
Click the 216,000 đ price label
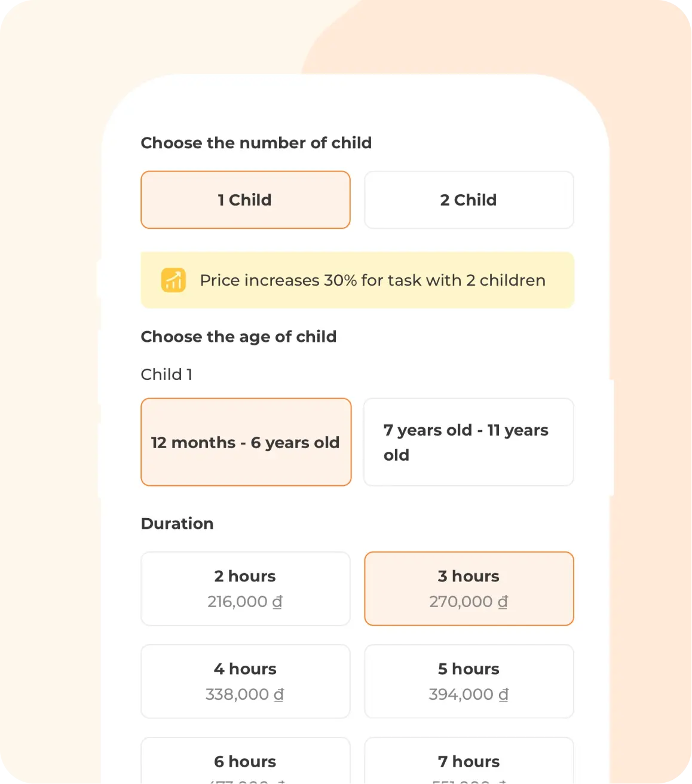tap(245, 602)
